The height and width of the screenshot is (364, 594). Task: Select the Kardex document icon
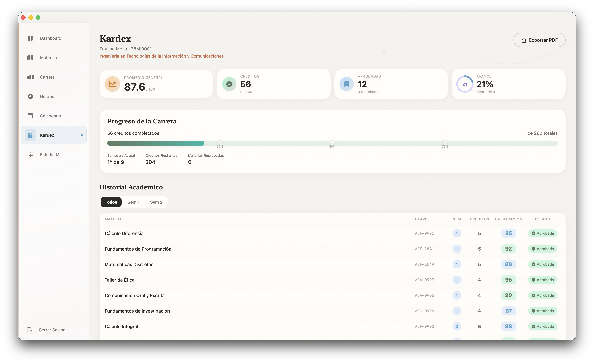30,135
